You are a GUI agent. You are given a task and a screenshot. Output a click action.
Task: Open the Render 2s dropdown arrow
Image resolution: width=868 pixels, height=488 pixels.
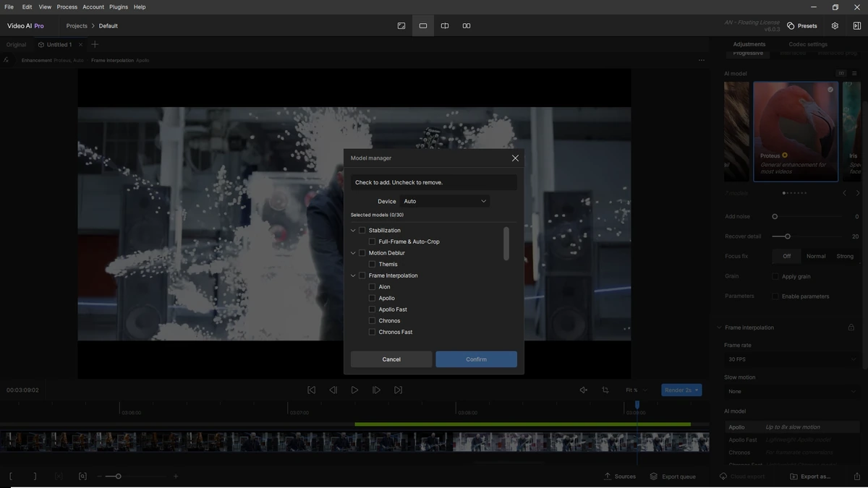(x=697, y=390)
